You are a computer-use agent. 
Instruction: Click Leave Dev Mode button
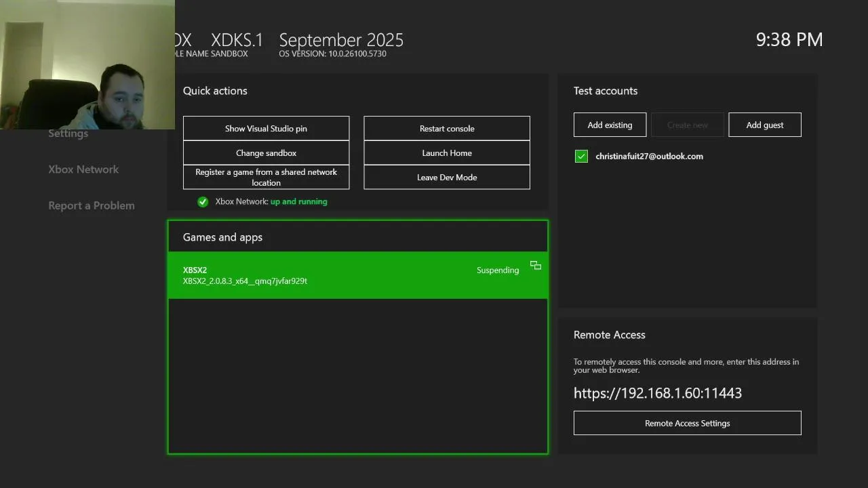click(447, 177)
